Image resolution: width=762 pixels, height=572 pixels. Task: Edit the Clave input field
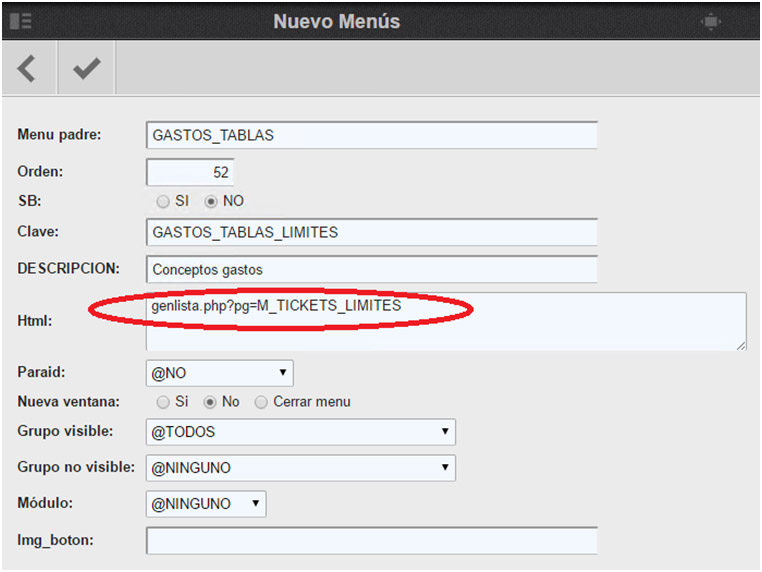click(372, 232)
